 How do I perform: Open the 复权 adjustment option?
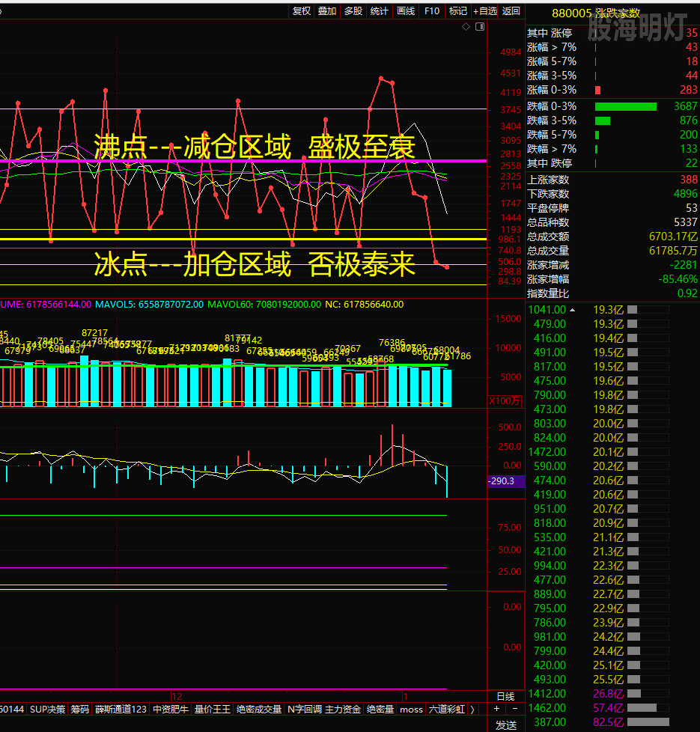click(301, 10)
